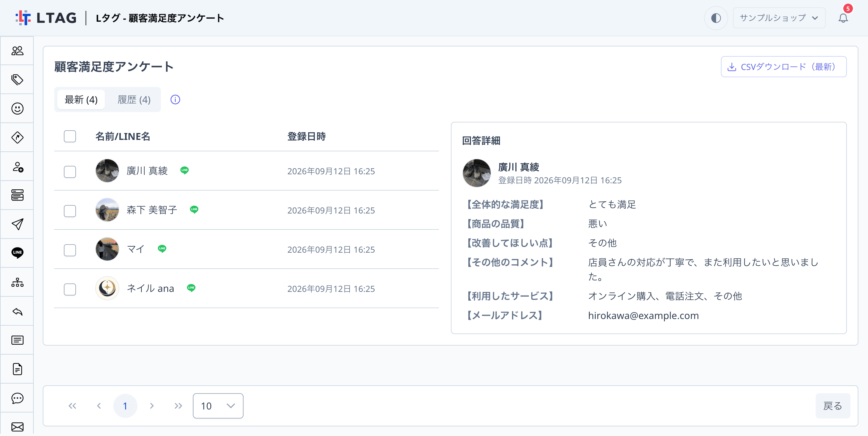Click the envelope mail sidebar icon

[17, 427]
